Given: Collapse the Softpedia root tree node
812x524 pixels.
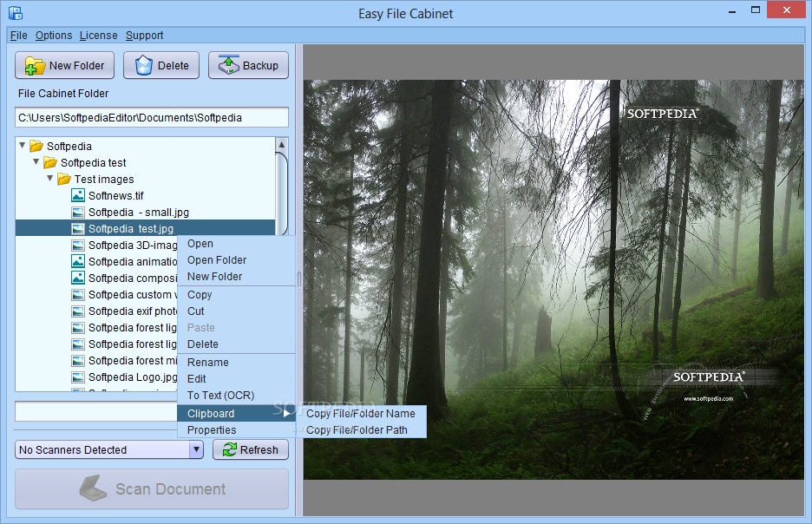Looking at the screenshot, I should (x=23, y=146).
